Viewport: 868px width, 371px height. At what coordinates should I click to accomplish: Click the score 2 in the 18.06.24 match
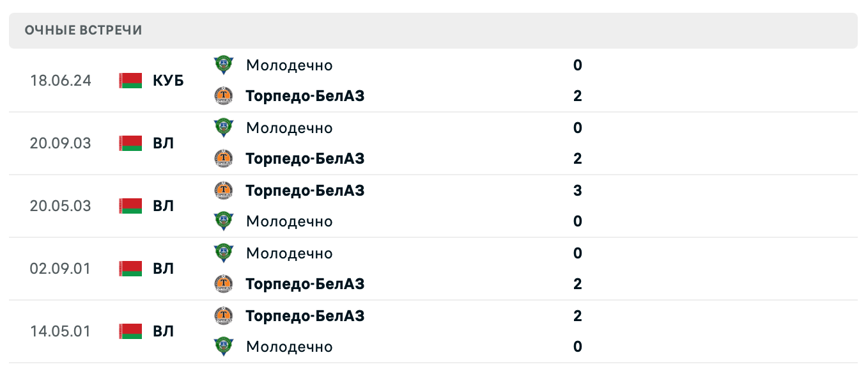pyautogui.click(x=577, y=96)
